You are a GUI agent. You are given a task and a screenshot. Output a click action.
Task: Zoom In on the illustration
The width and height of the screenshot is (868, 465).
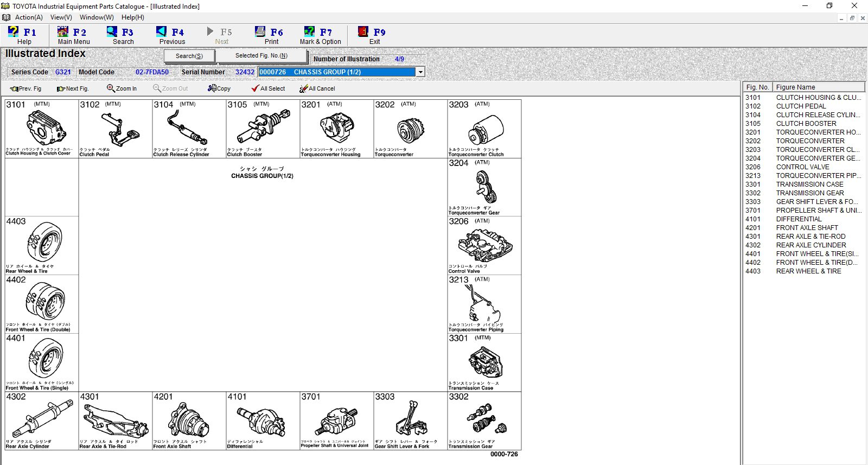[x=122, y=88]
